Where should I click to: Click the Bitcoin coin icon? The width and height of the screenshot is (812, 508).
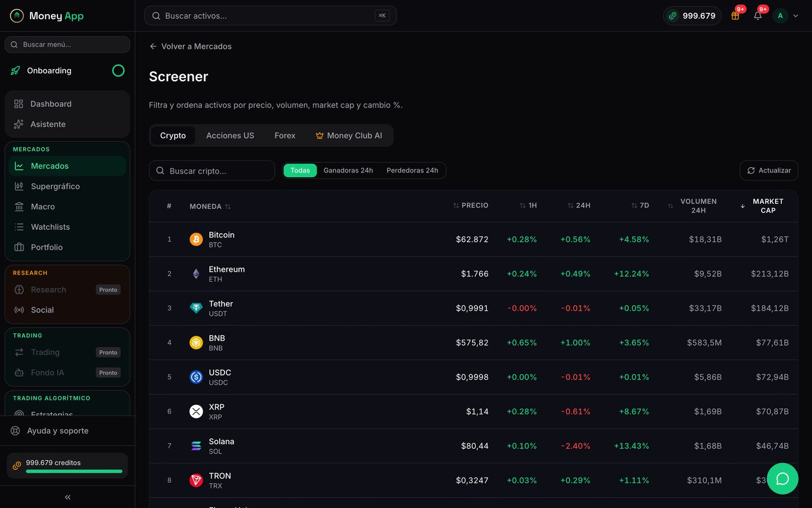point(196,239)
